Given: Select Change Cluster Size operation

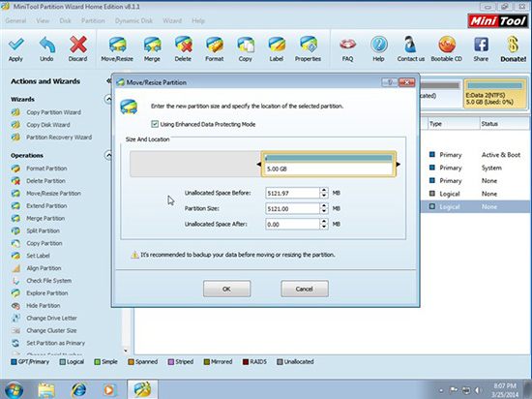Looking at the screenshot, I should tap(51, 331).
